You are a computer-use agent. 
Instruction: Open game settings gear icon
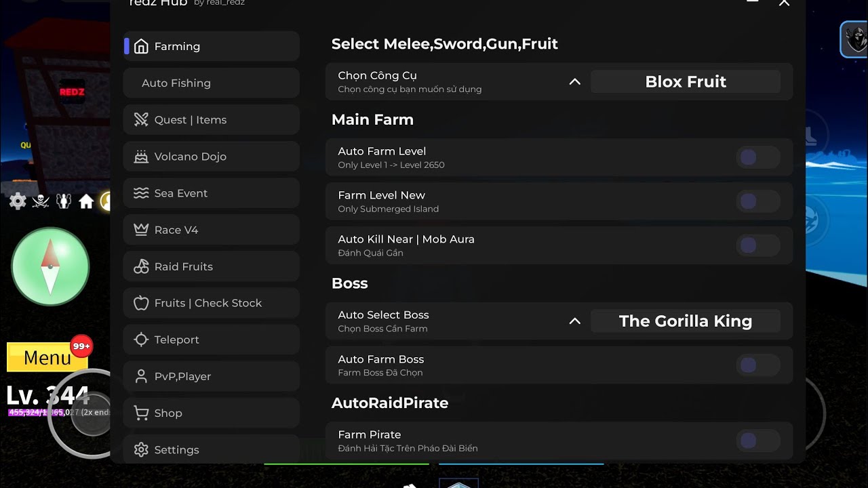pos(18,201)
